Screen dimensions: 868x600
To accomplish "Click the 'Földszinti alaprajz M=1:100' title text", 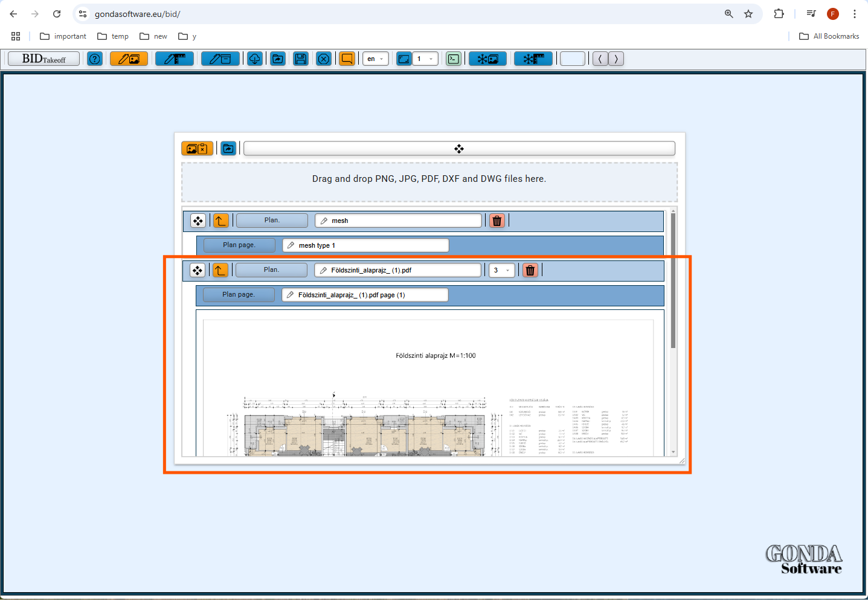I will (436, 355).
